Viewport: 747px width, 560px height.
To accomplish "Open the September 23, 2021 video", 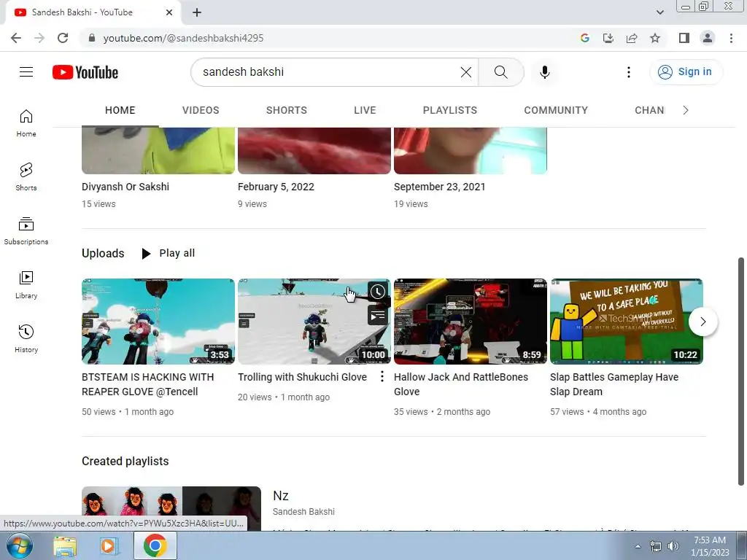I will point(439,187).
